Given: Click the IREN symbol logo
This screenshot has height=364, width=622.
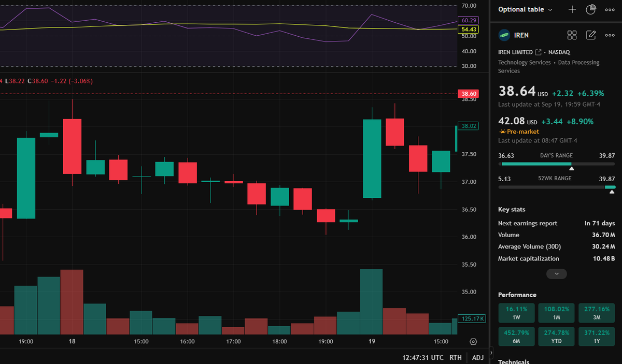Looking at the screenshot, I should tap(504, 35).
